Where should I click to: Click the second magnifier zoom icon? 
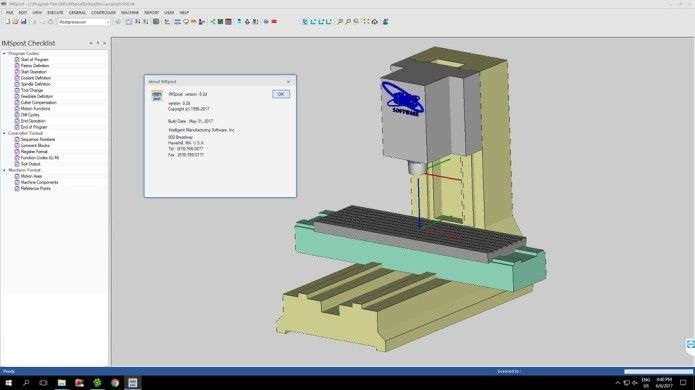pos(348,22)
